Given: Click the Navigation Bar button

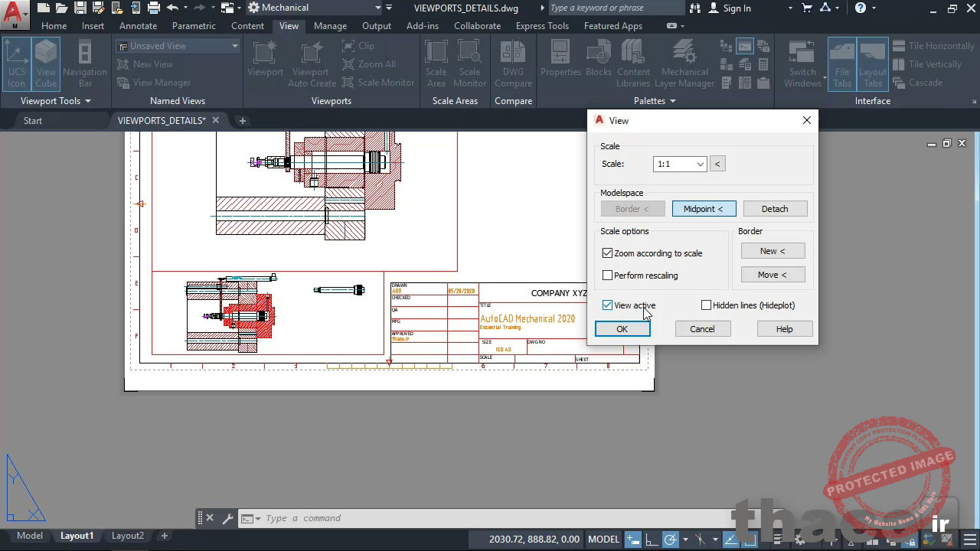Looking at the screenshot, I should [x=85, y=64].
